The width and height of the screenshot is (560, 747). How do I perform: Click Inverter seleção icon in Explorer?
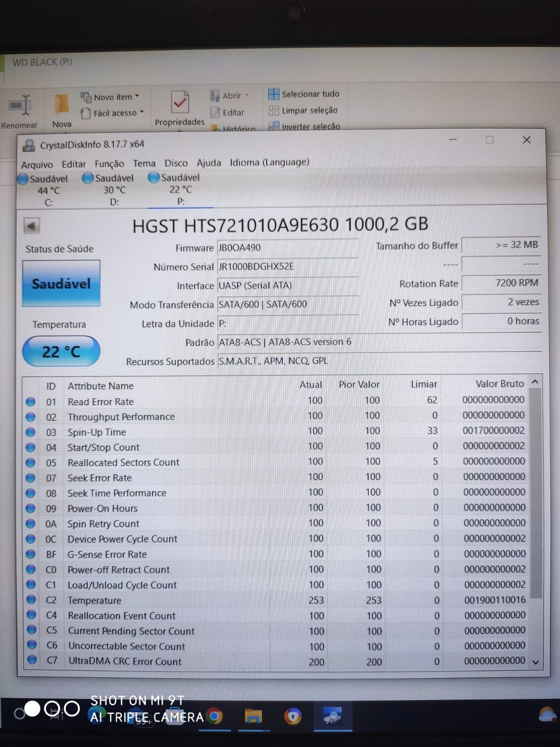(274, 126)
